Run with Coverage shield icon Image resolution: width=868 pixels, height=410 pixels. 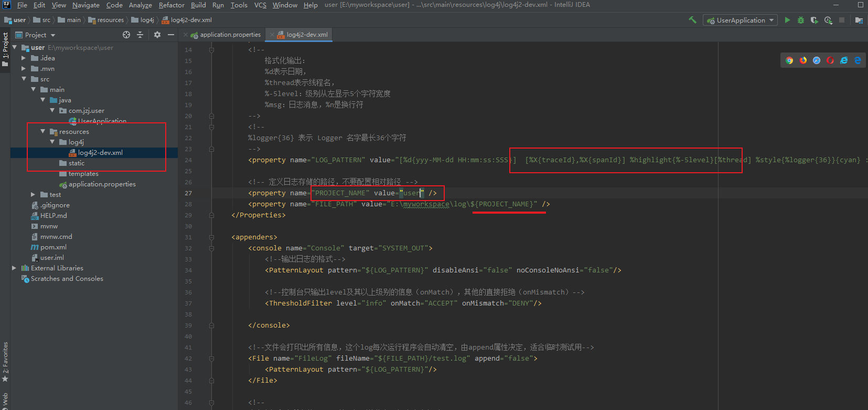(814, 20)
